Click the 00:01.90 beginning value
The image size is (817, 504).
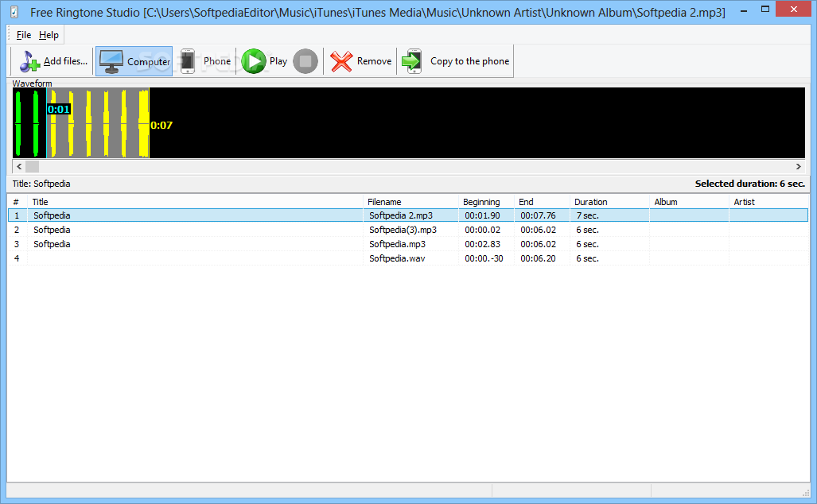[483, 215]
